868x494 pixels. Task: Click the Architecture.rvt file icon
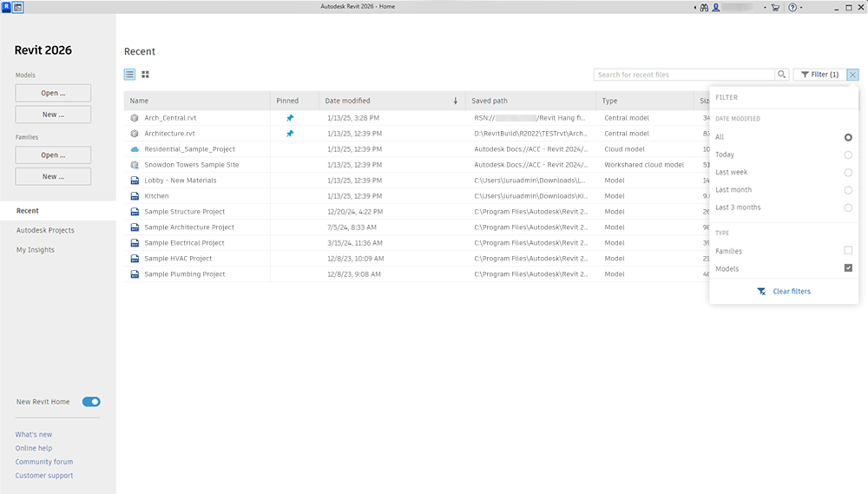pyautogui.click(x=135, y=134)
